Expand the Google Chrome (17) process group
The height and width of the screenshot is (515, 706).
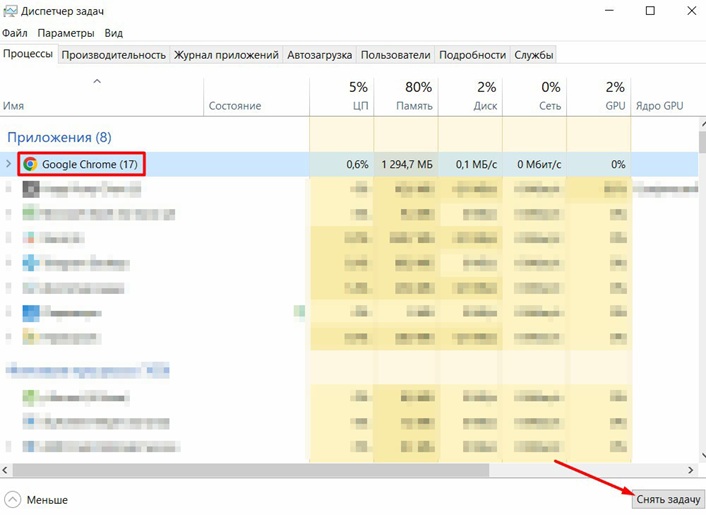point(9,164)
